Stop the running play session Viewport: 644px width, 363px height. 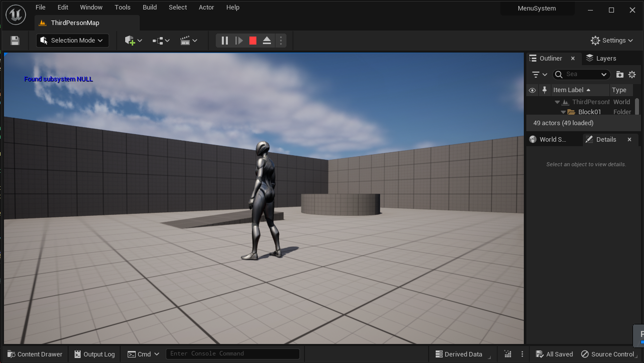(253, 41)
